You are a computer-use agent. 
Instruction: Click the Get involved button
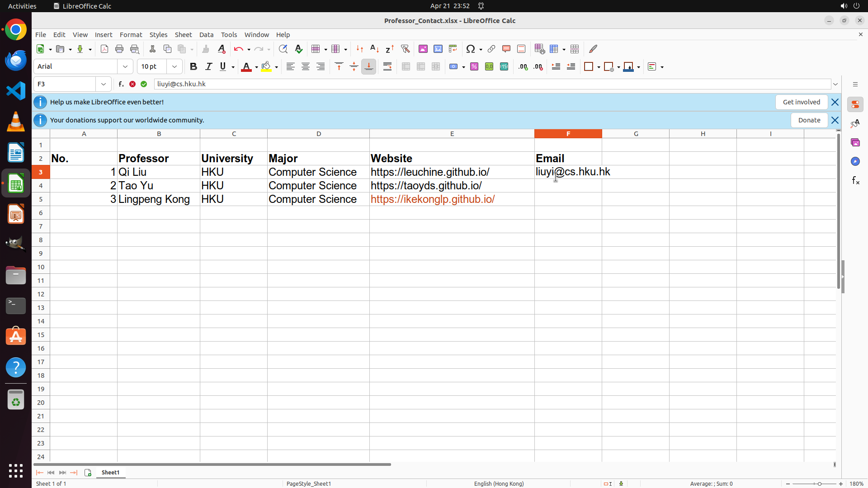pyautogui.click(x=801, y=102)
